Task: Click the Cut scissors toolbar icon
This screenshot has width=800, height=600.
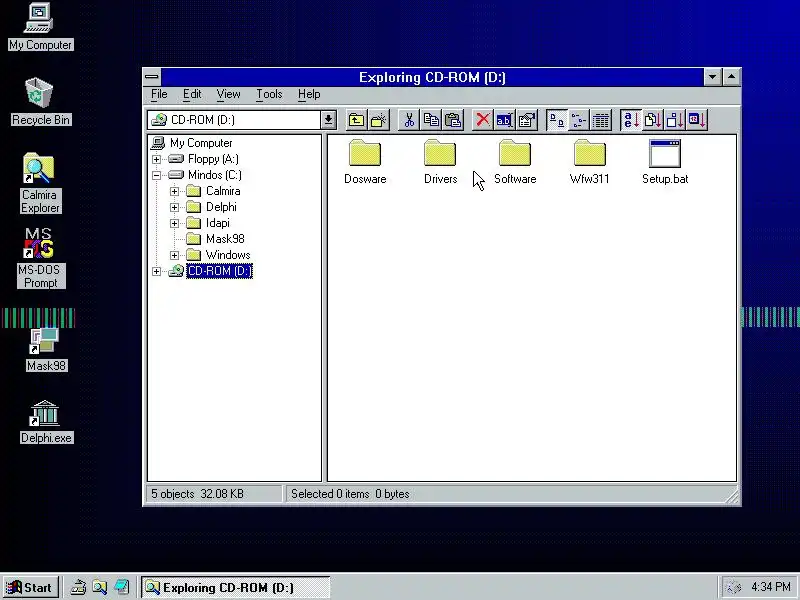Action: pyautogui.click(x=409, y=120)
